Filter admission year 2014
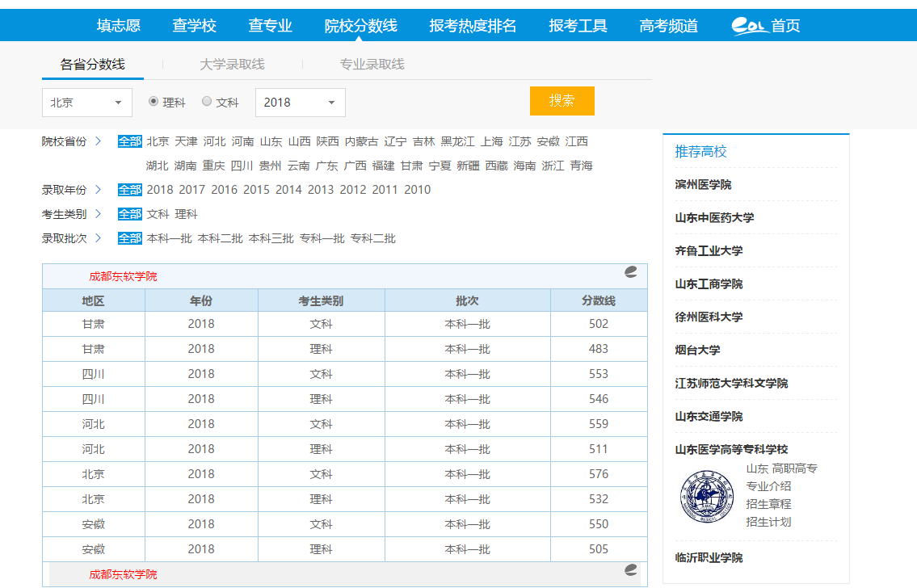The height and width of the screenshot is (588, 917). pos(288,190)
